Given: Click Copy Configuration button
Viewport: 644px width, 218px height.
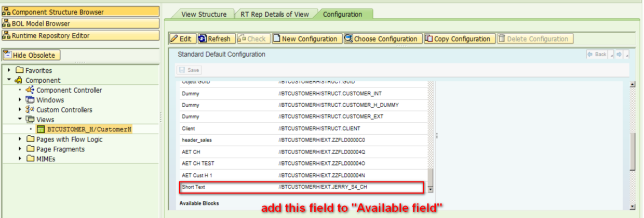Looking at the screenshot, I should coord(459,39).
